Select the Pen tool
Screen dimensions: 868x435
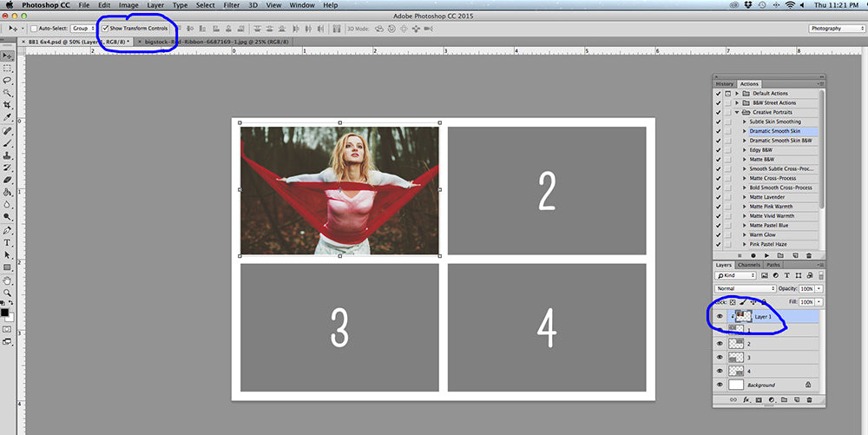coord(7,230)
